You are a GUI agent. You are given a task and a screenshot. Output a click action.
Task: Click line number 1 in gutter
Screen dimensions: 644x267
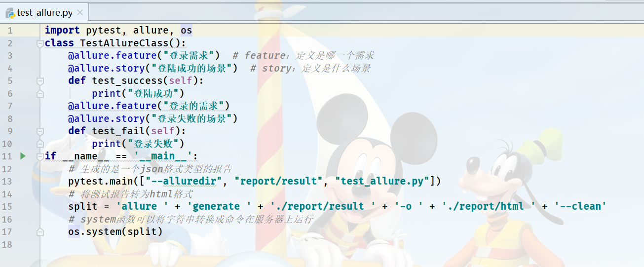tap(10, 30)
